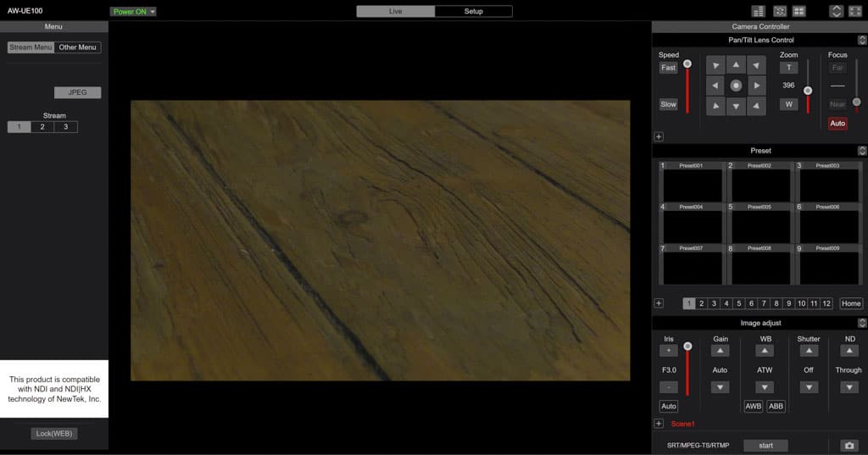Image resolution: width=868 pixels, height=455 pixels.
Task: Click the pan left arrow
Action: tap(715, 86)
